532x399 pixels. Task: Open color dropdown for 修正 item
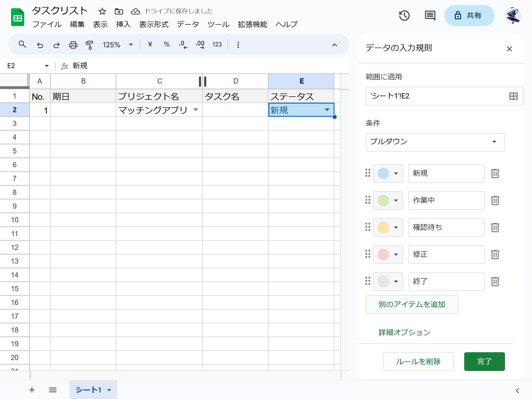[388, 255]
